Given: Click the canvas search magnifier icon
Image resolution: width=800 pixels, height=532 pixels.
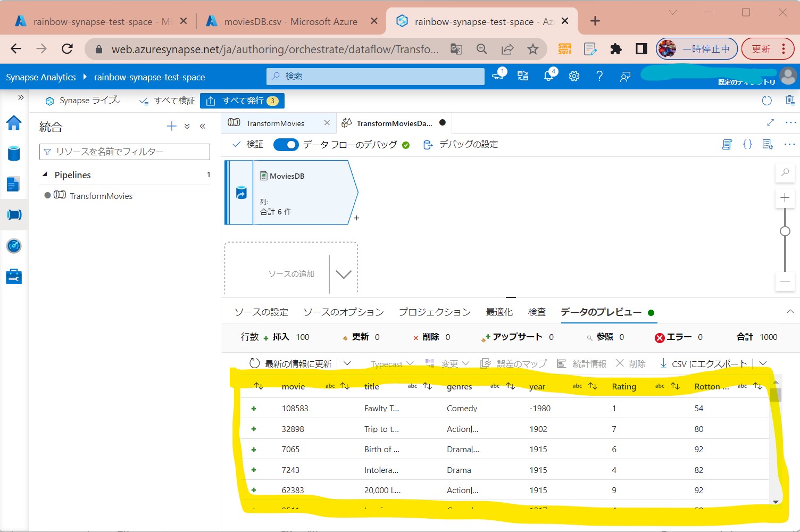Looking at the screenshot, I should [785, 172].
